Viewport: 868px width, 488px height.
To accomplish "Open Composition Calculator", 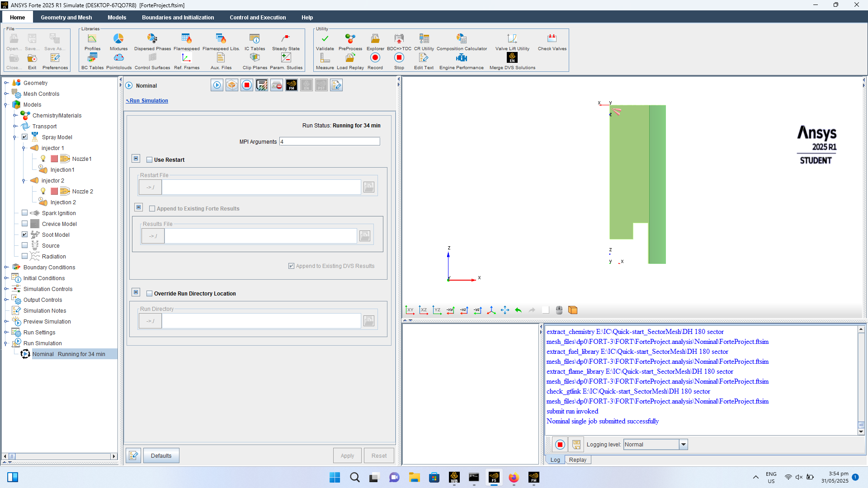I will click(462, 42).
